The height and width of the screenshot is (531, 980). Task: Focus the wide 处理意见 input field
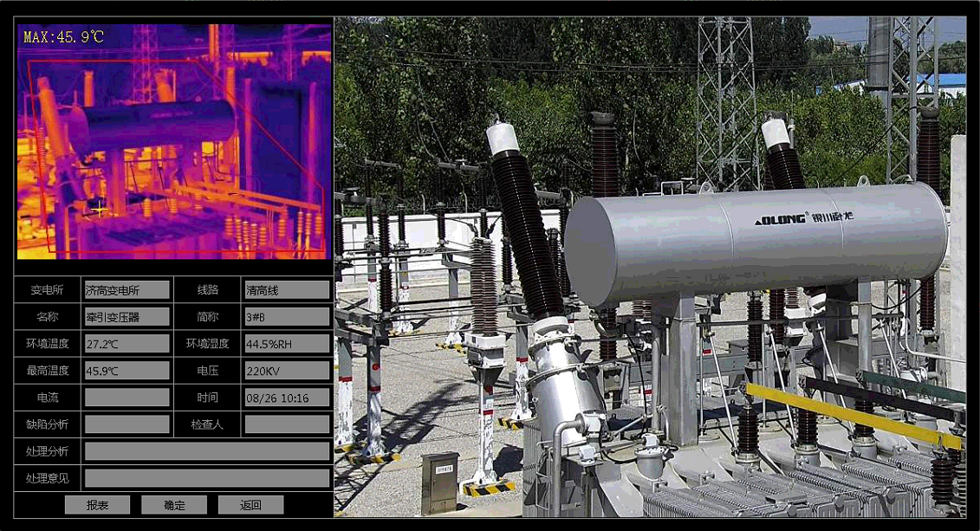(x=206, y=478)
